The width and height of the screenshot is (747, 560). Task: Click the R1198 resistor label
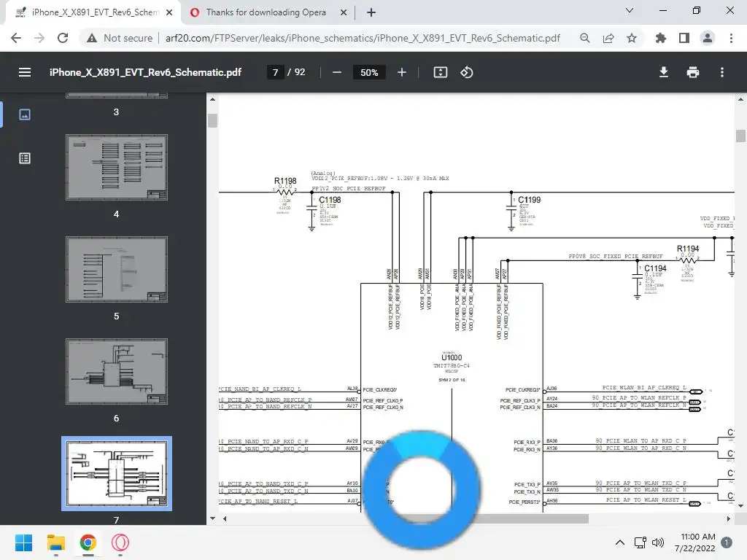coord(285,181)
